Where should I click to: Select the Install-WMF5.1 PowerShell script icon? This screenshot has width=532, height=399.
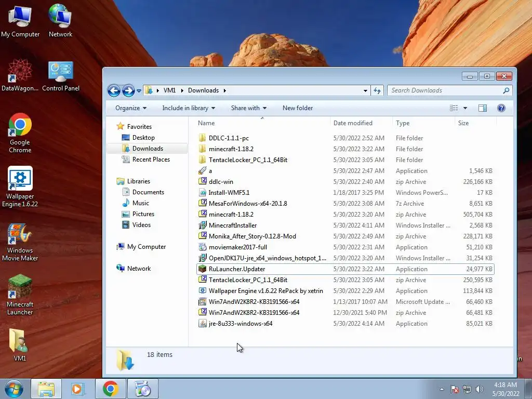(x=202, y=192)
